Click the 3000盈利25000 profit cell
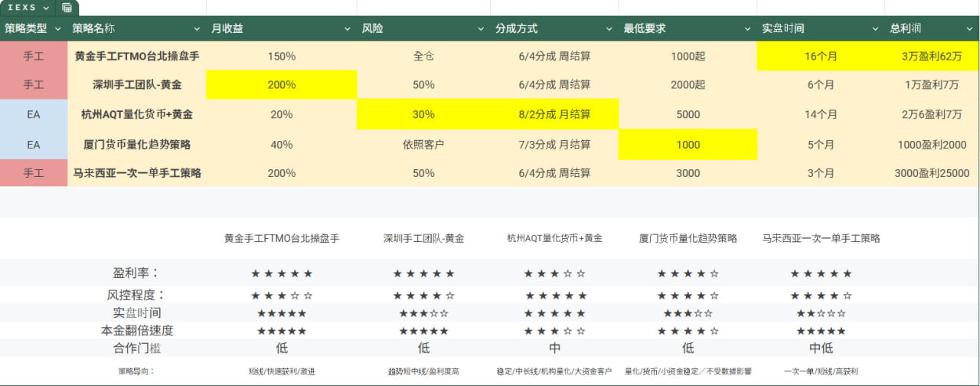The width and height of the screenshot is (980, 386). 932,173
